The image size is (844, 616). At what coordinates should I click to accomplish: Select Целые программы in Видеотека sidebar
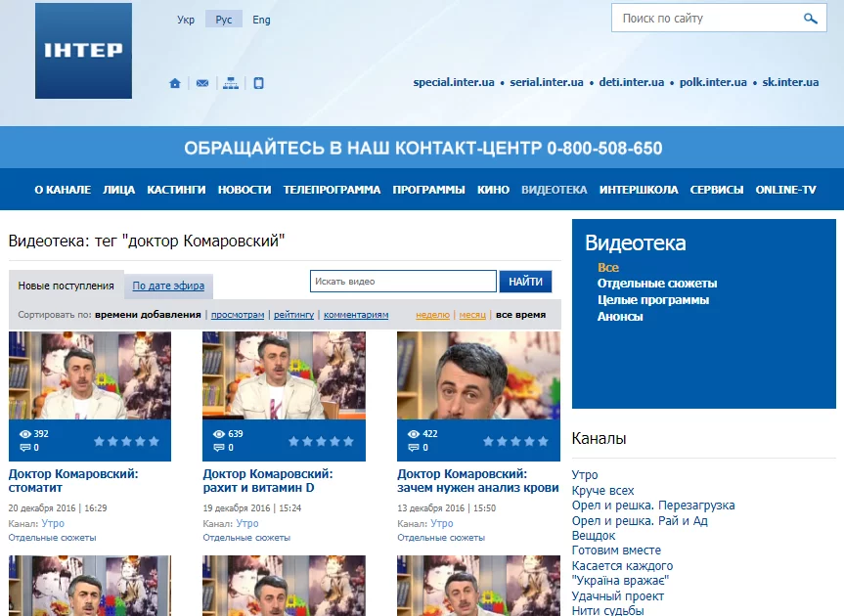point(653,300)
